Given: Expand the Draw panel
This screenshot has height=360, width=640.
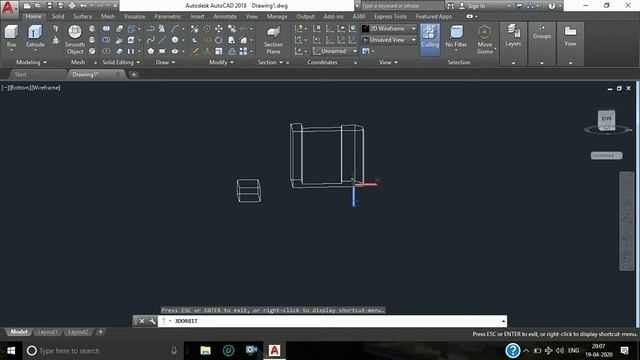Looking at the screenshot, I should coord(165,62).
